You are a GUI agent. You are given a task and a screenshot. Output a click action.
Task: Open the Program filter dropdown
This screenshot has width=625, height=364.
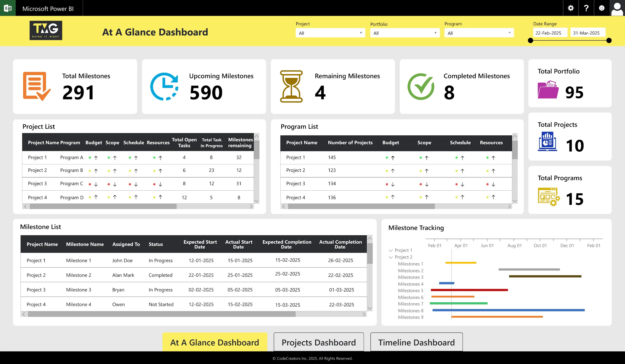click(479, 33)
